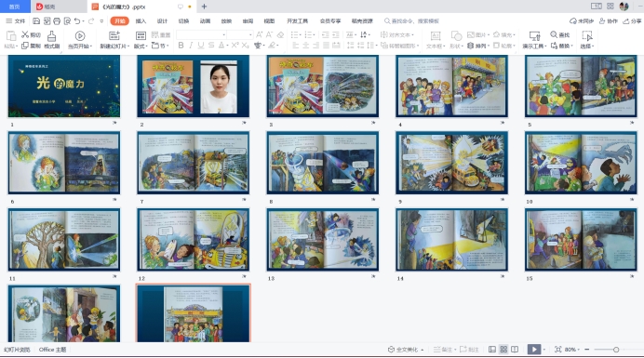Image resolution: width=644 pixels, height=358 pixels.
Task: Click the Find (查找) magnifier icon
Action: [554, 35]
